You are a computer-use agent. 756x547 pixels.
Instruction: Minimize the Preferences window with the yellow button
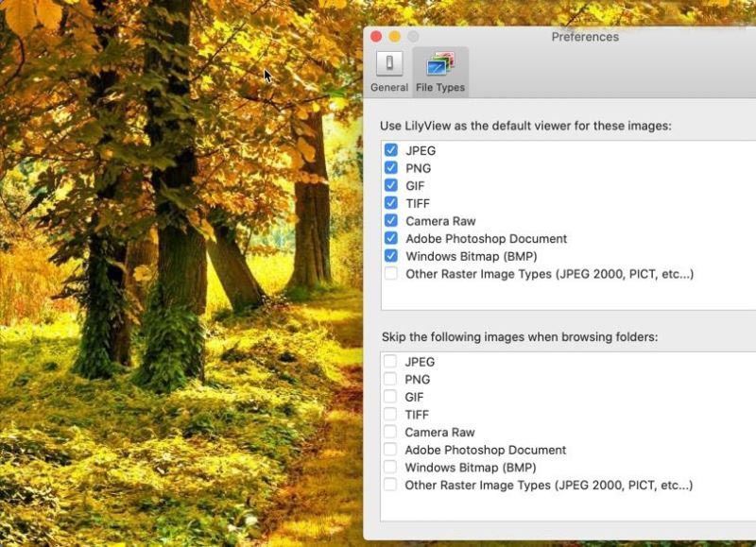pos(394,37)
